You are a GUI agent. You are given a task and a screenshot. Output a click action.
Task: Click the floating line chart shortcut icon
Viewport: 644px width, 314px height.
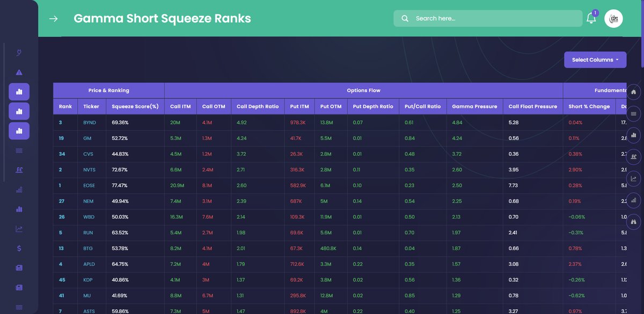pos(634,178)
